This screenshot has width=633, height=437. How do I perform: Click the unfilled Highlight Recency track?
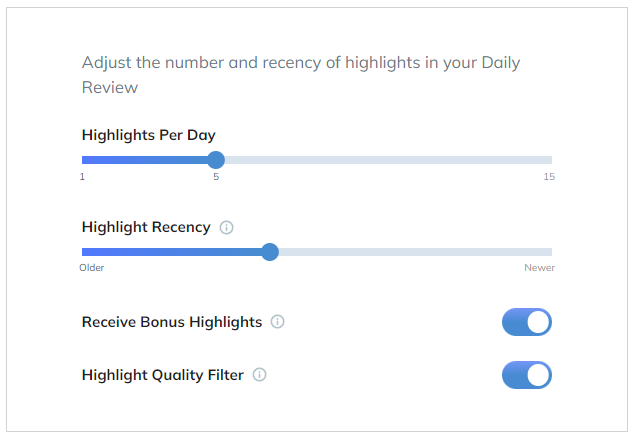pos(410,252)
